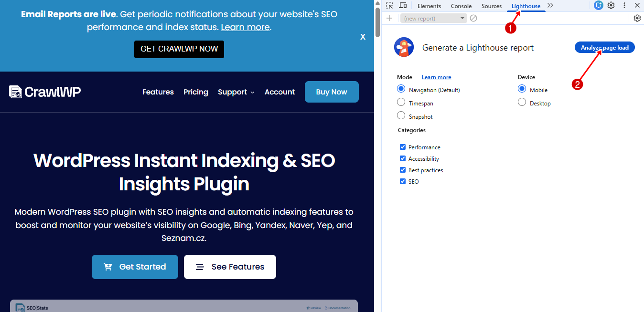Follow the banner Learn more link
The image size is (644, 312).
point(245,27)
